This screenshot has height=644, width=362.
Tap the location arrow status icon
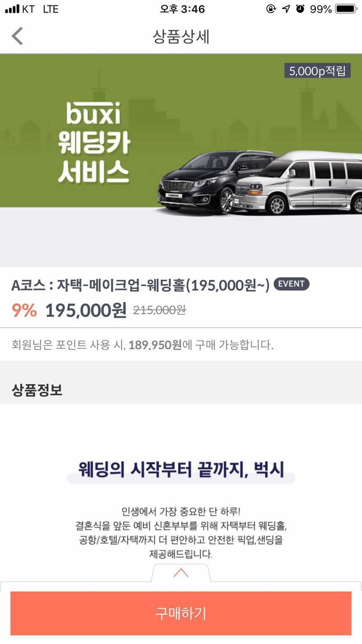click(286, 9)
